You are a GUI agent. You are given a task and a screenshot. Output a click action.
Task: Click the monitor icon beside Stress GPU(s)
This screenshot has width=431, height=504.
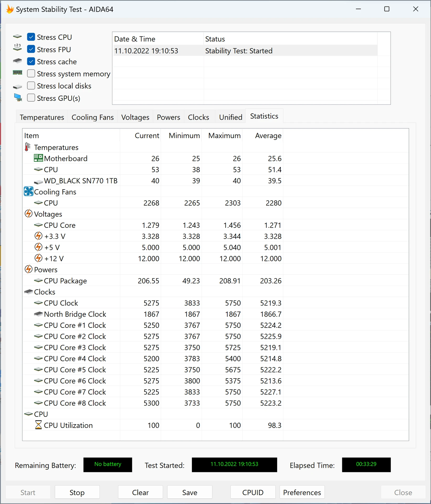coord(18,97)
